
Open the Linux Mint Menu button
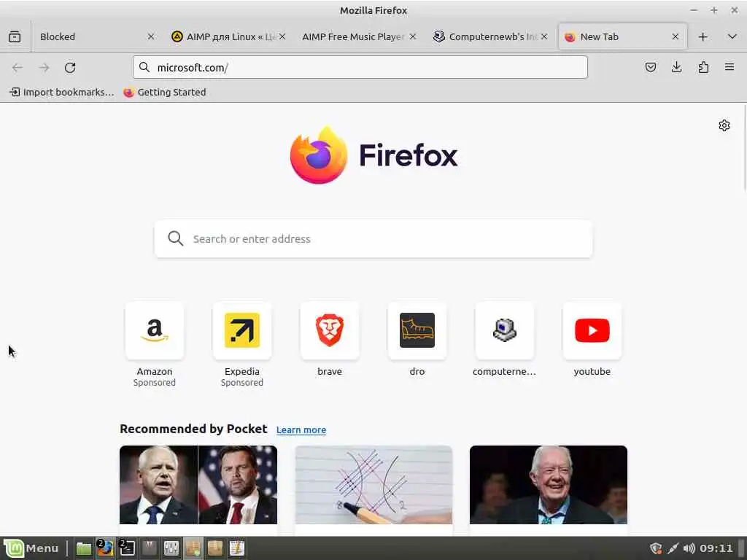31,548
